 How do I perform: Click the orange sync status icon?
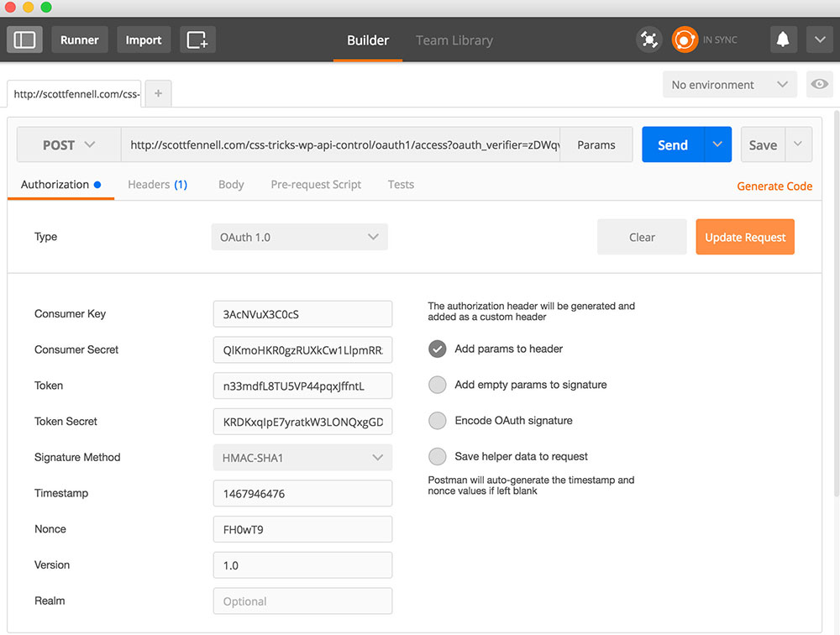685,39
